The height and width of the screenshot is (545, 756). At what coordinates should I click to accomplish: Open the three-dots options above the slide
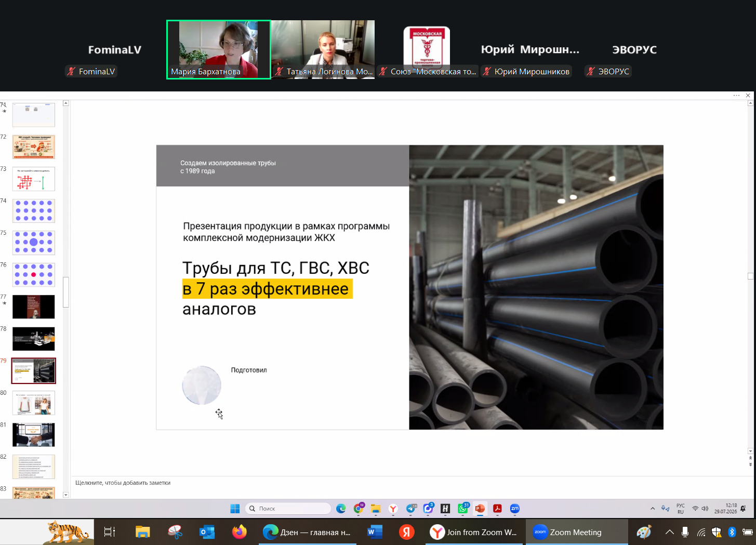[736, 96]
